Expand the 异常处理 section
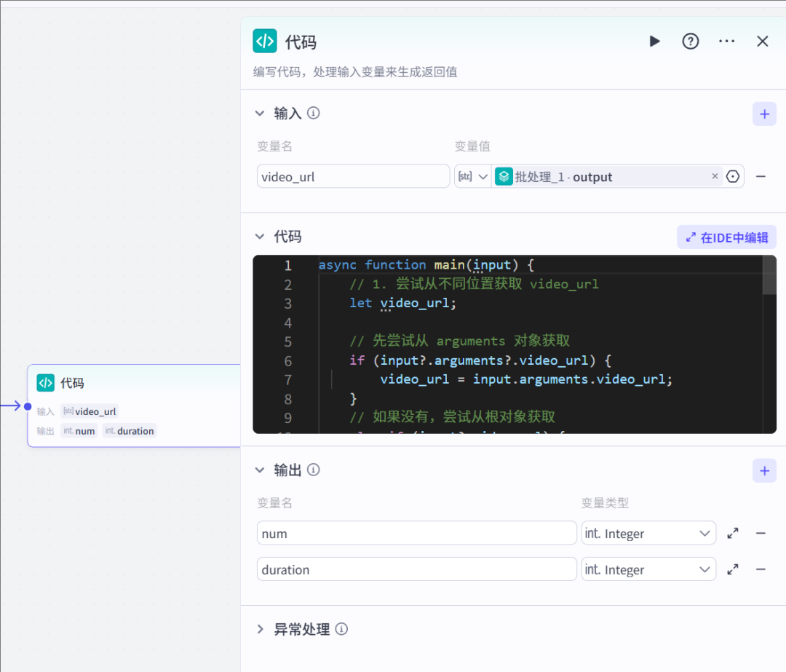786x672 pixels. [260, 629]
